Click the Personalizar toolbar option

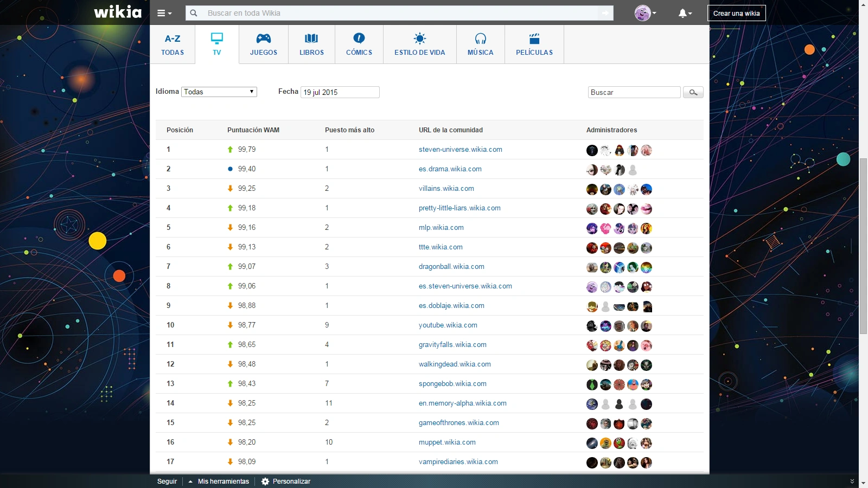click(x=286, y=481)
